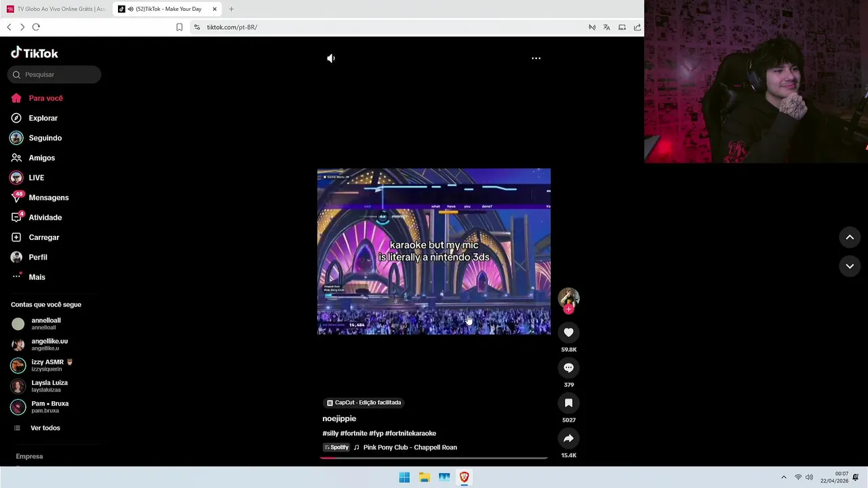Focus the Pesquisar search field
This screenshot has width=868, height=488.
click(54, 75)
